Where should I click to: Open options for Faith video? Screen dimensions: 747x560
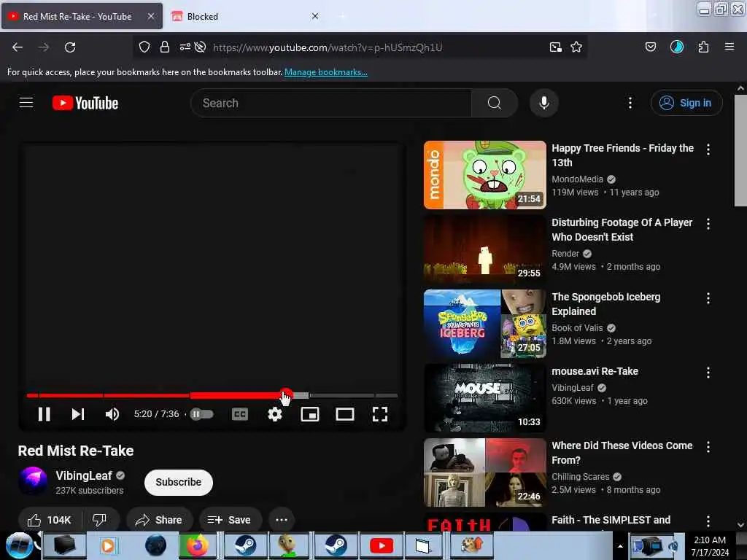(x=708, y=521)
